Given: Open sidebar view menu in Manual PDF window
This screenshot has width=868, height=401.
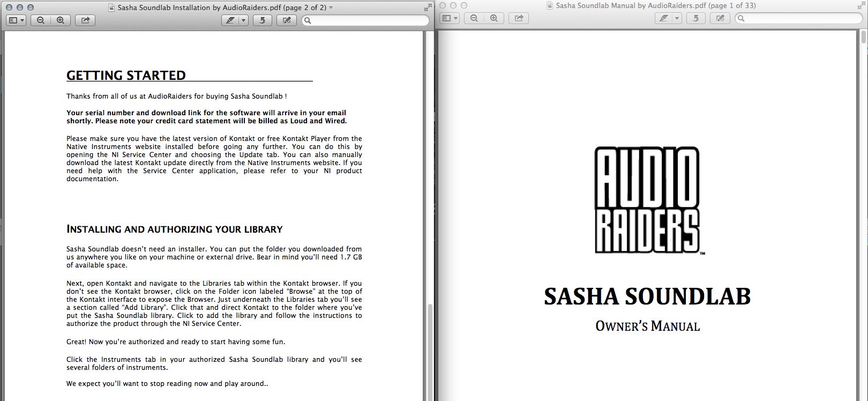Looking at the screenshot, I should coord(449,18).
